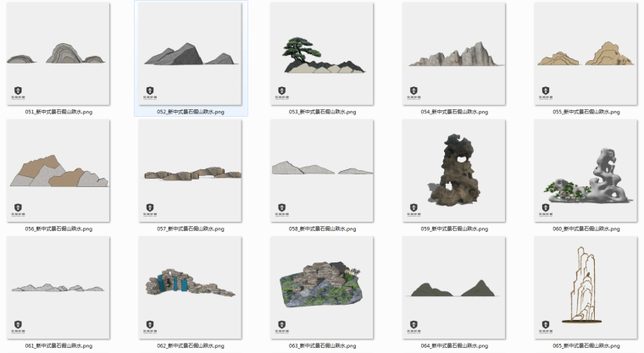Select the 061 low distant hills thumbnail
Viewport: 644px width, 353px height.
(x=58, y=288)
